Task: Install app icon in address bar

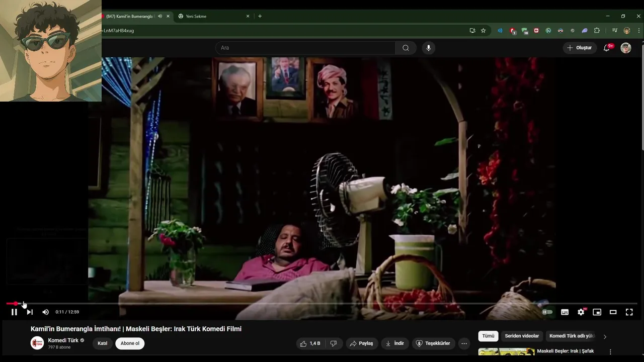Action: point(472,31)
